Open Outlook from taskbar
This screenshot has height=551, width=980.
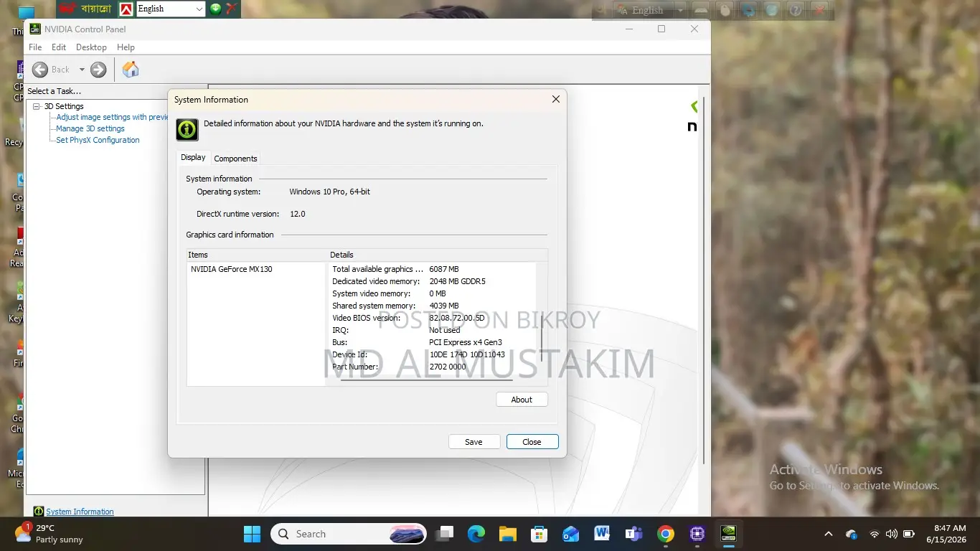pos(571,534)
